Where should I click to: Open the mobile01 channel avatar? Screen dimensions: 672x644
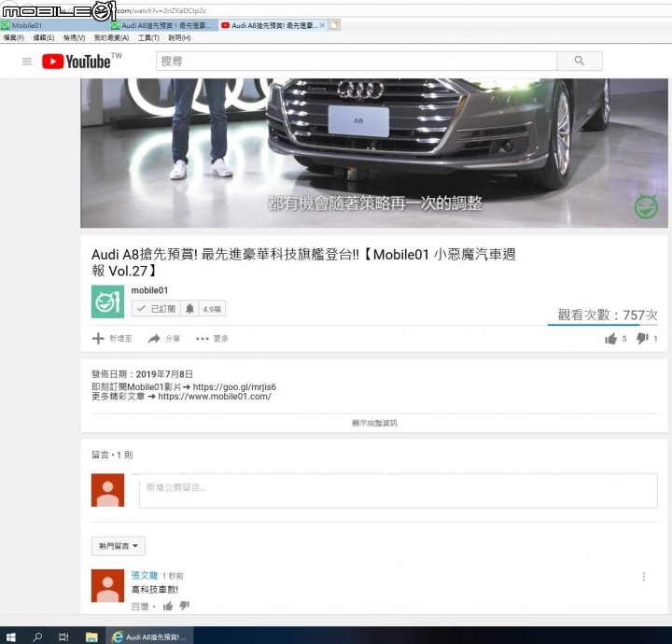pyautogui.click(x=107, y=301)
